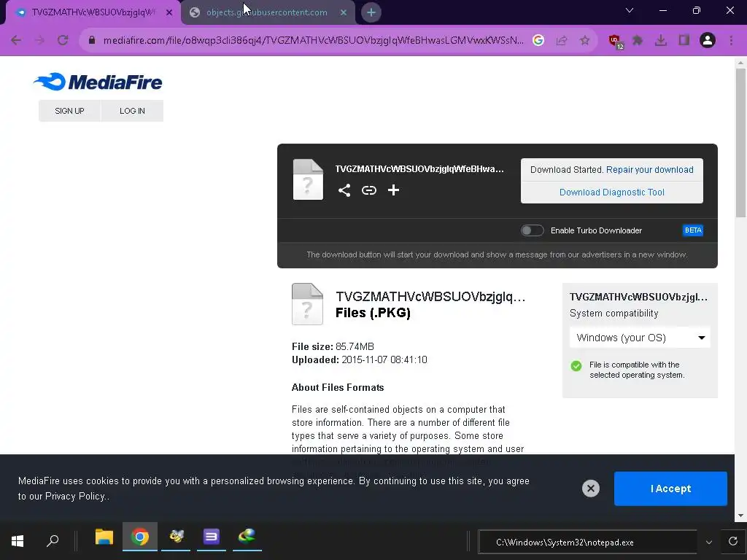Click the share icon in file panel
Screen dimensions: 747x560
point(344,190)
